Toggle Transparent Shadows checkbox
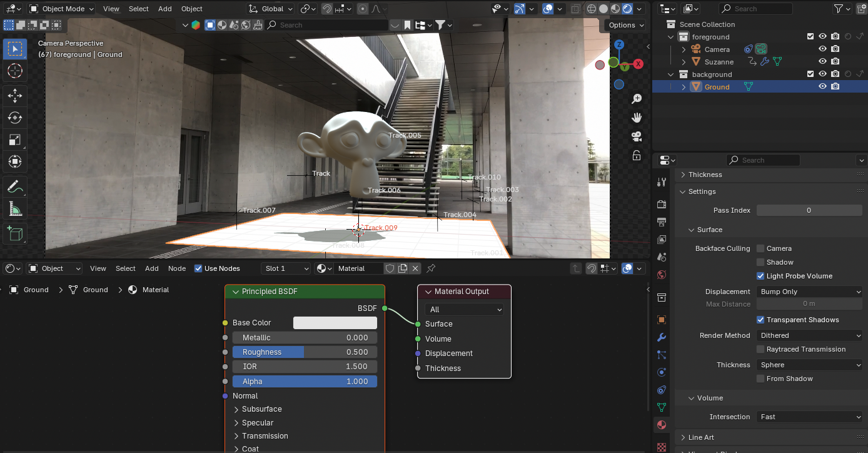Image resolution: width=868 pixels, height=453 pixels. coord(760,320)
